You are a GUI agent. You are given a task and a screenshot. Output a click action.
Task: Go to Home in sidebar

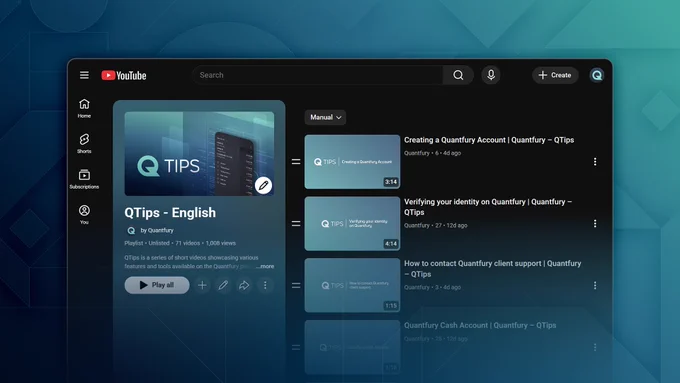[84, 108]
